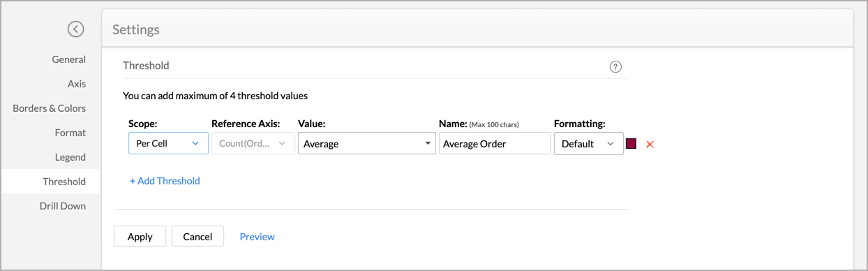Delete the threshold with red X icon

(650, 144)
